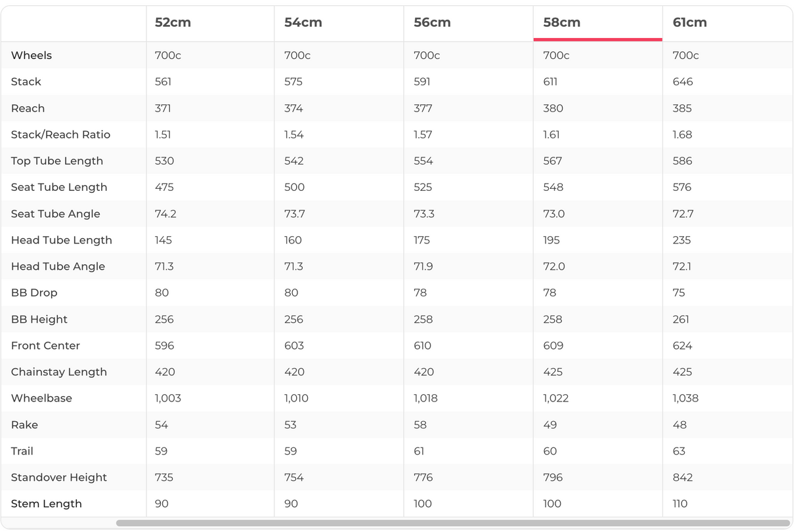This screenshot has height=532, width=797.
Task: Click the 61cm Stem Length value 110
Action: click(x=680, y=504)
